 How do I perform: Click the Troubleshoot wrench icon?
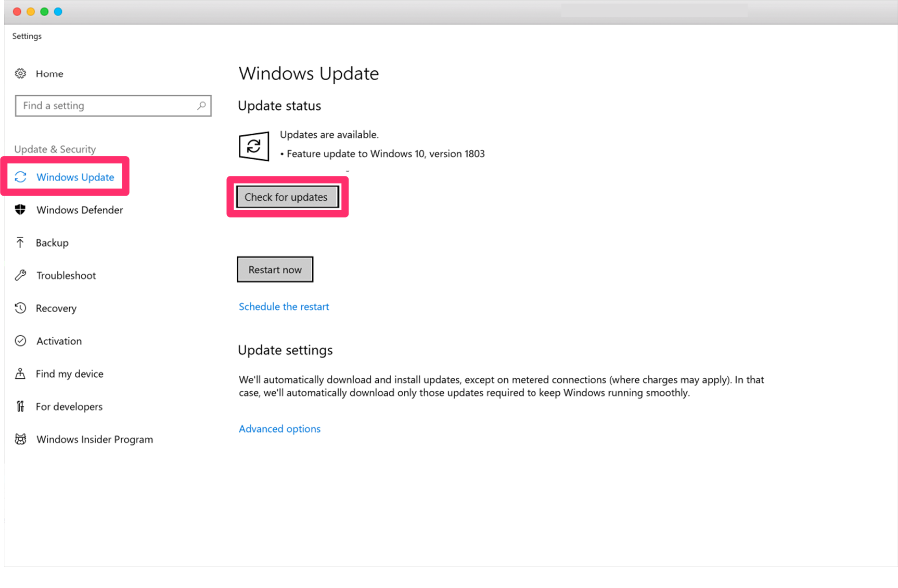pyautogui.click(x=20, y=275)
